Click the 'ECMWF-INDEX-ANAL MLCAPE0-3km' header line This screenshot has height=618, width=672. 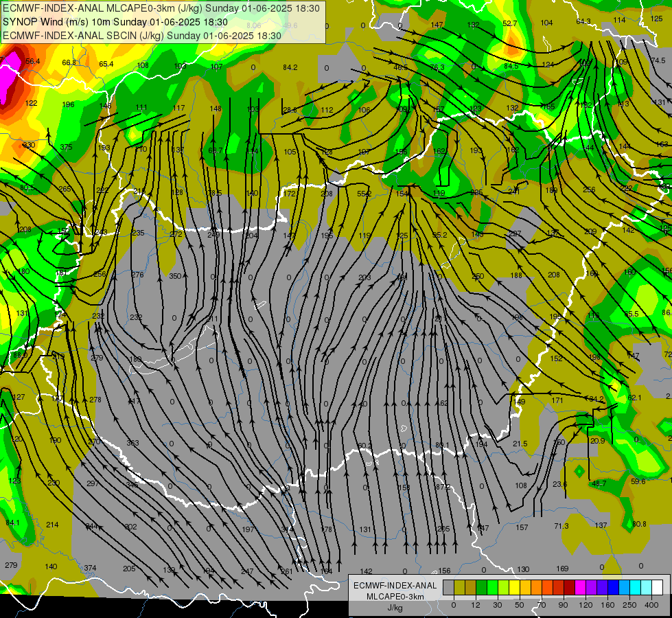click(161, 8)
